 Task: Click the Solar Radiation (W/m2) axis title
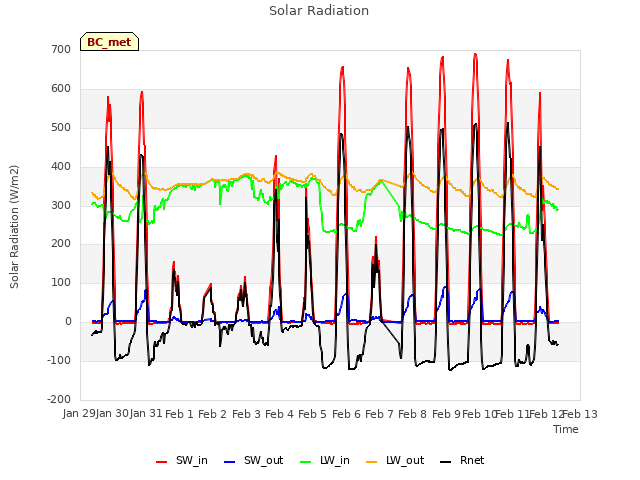click(14, 227)
